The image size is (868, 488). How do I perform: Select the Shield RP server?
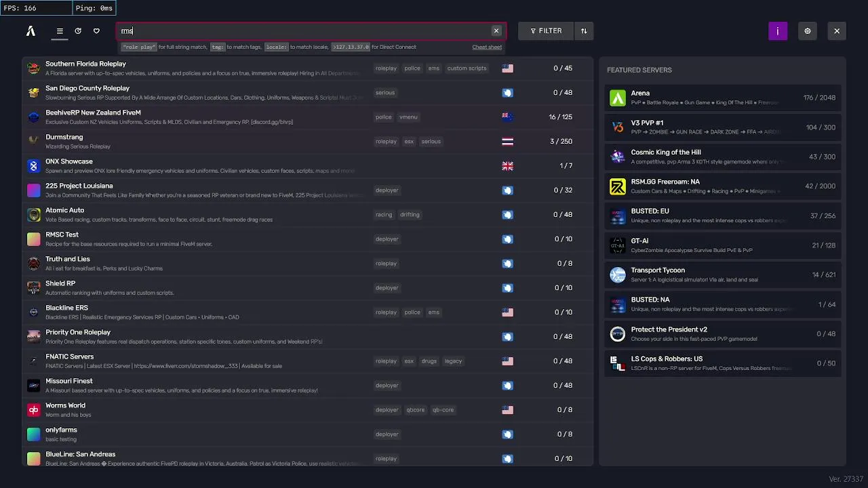[x=308, y=288]
